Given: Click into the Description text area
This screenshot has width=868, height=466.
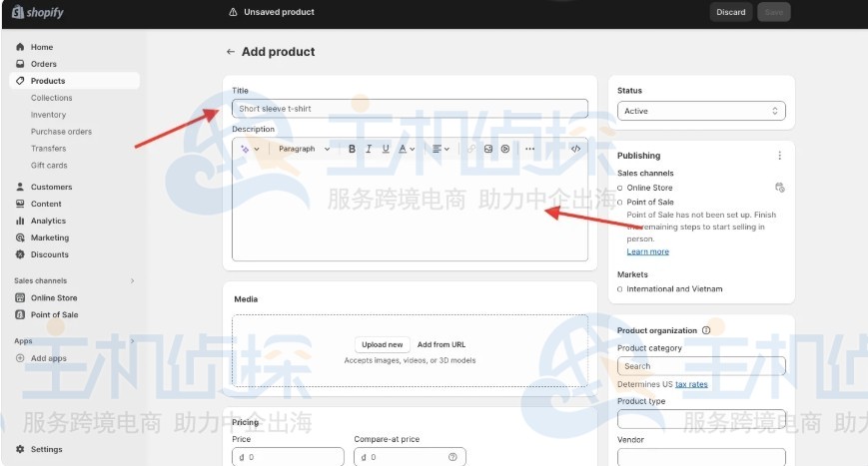Looking at the screenshot, I should coord(410,210).
